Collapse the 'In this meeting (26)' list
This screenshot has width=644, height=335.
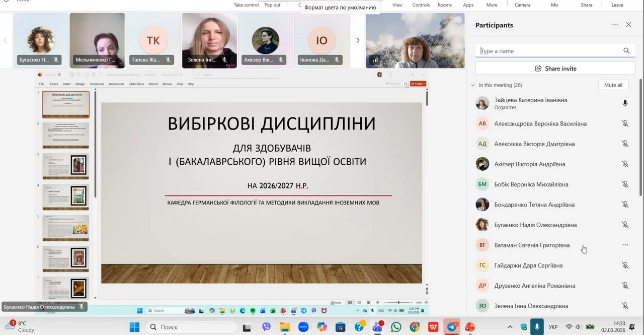(472, 85)
